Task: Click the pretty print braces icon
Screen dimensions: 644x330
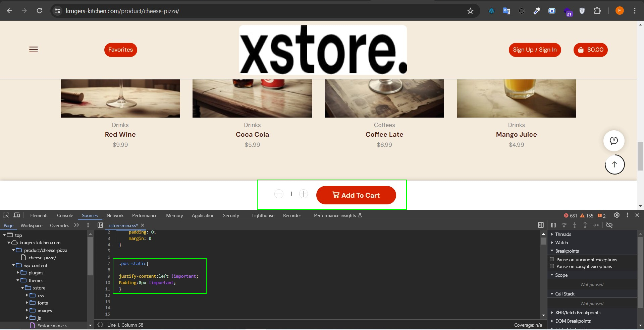Action: [100, 325]
